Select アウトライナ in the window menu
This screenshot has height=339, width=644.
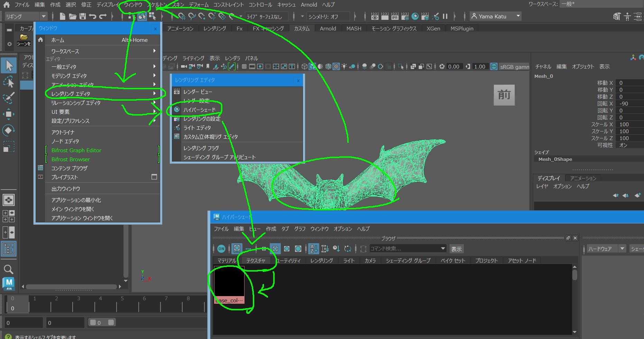(63, 132)
